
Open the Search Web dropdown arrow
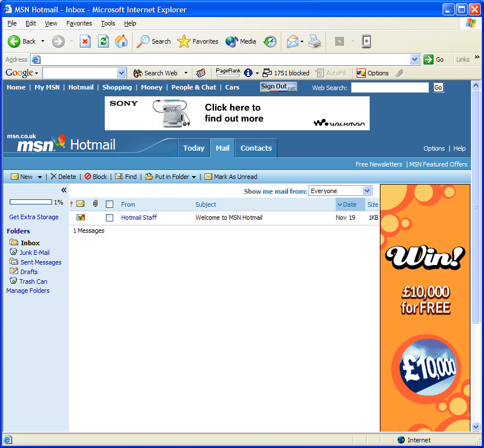pyautogui.click(x=186, y=73)
